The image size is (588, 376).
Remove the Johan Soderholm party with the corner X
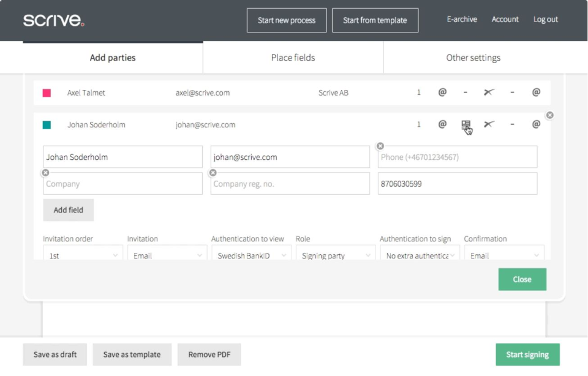[x=550, y=115]
